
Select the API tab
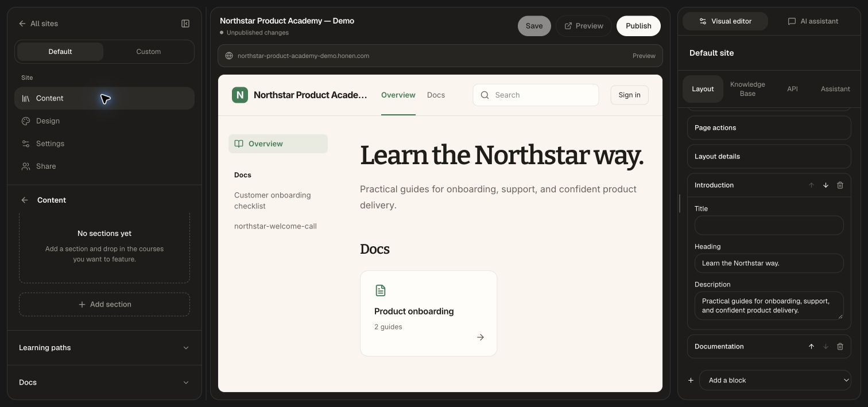coord(792,89)
